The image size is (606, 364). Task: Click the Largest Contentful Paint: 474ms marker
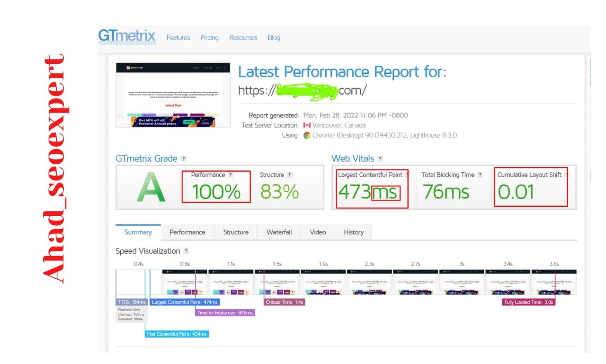[185, 302]
